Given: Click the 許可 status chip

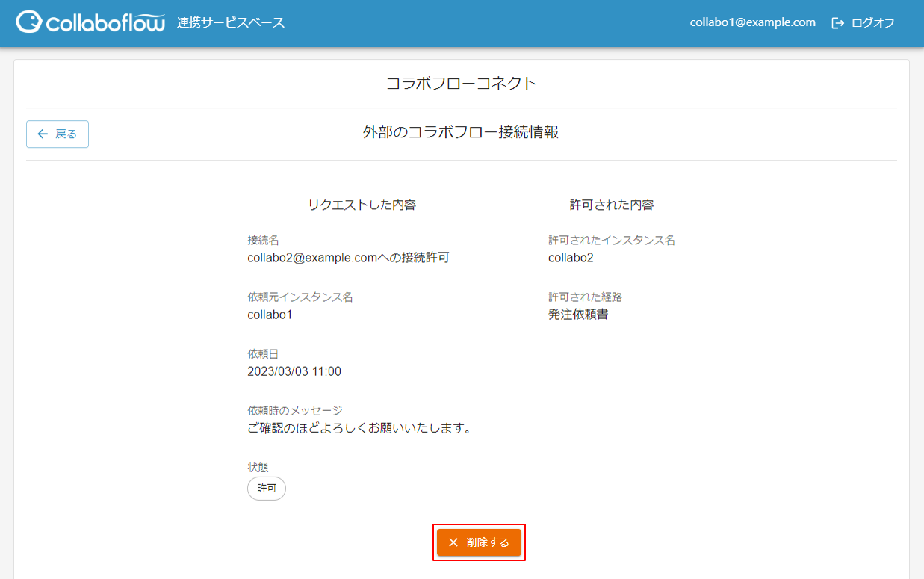Looking at the screenshot, I should pos(267,489).
